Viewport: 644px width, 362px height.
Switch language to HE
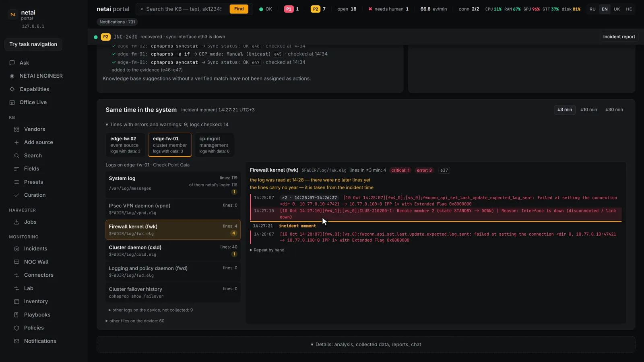[x=629, y=9]
